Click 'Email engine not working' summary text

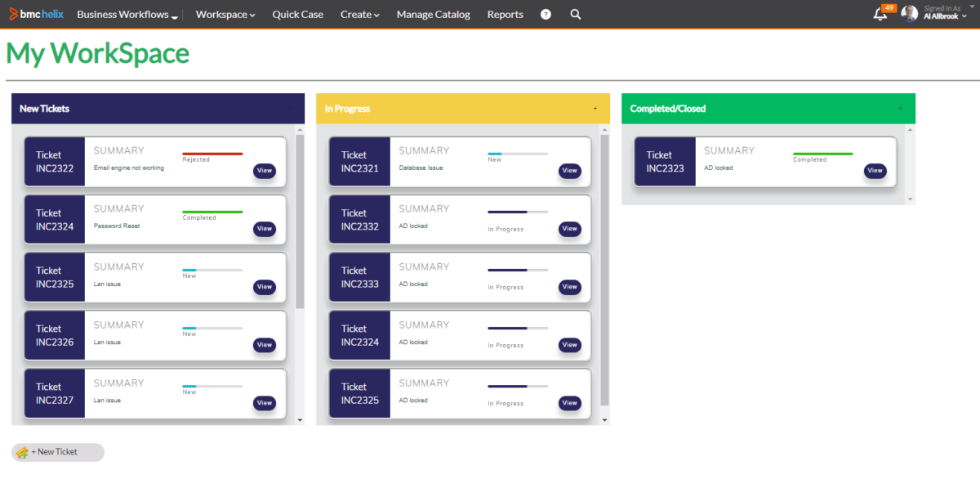pos(129,168)
